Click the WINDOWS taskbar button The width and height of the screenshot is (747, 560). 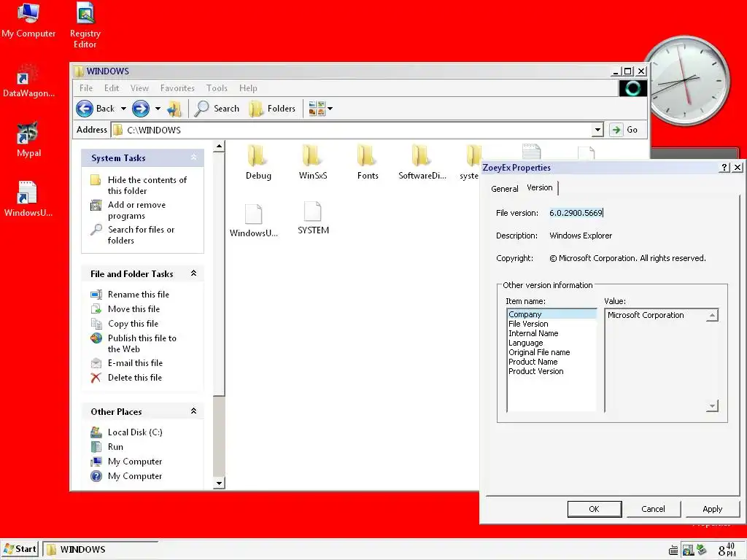[x=101, y=549]
